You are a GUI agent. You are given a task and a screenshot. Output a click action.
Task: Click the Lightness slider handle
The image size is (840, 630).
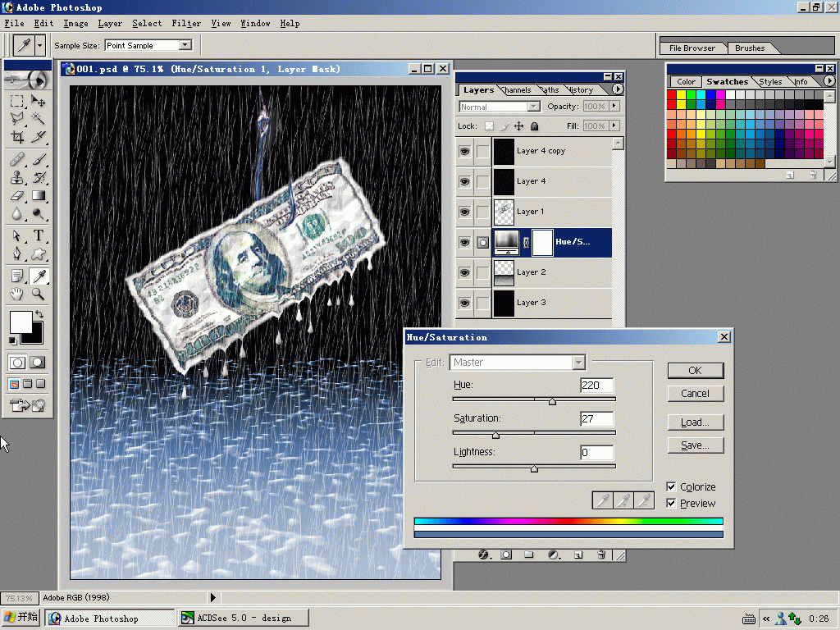click(534, 468)
